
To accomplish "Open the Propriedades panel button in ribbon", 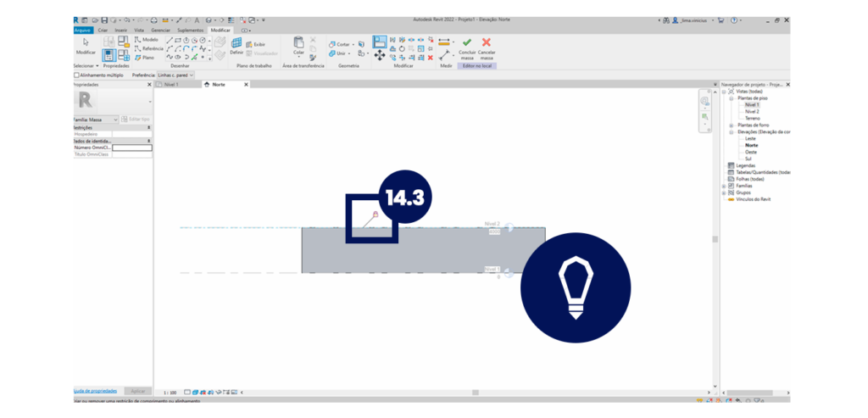I will coord(109,55).
